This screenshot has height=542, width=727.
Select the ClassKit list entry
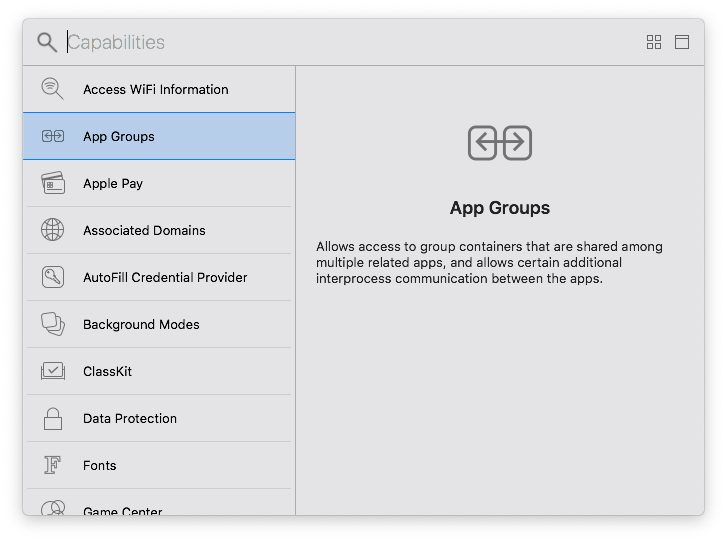pyautogui.click(x=160, y=371)
